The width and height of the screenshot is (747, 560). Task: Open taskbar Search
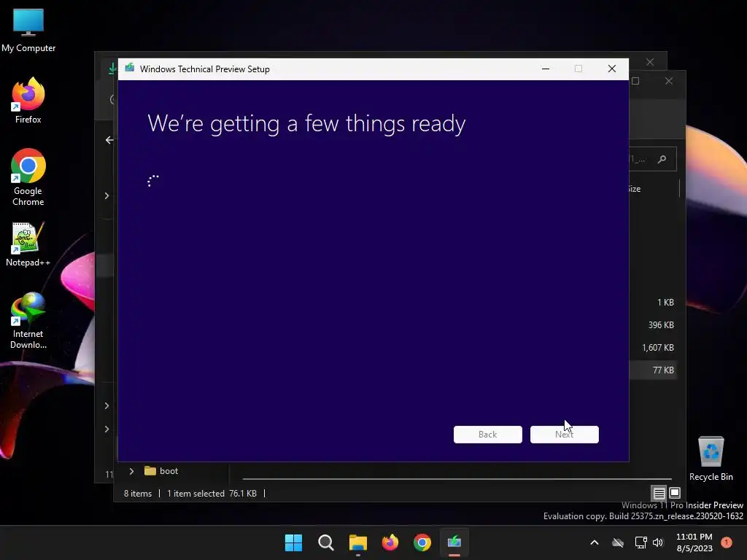(326, 542)
